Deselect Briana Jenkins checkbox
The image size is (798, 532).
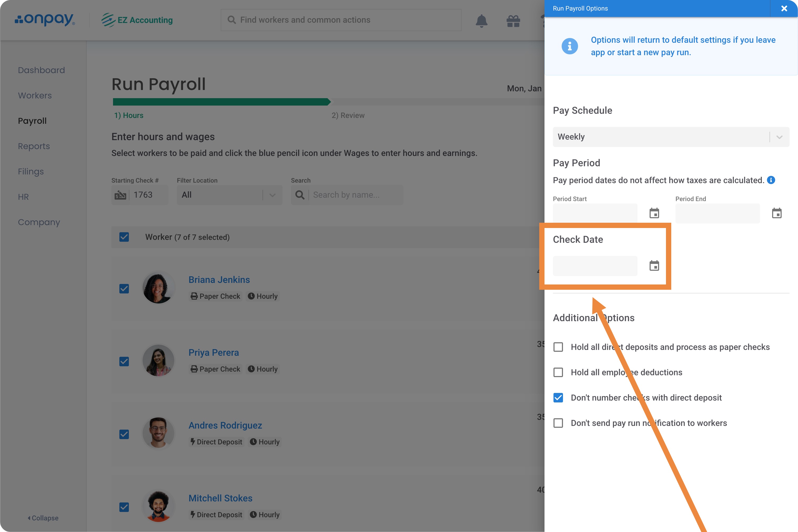[124, 289]
